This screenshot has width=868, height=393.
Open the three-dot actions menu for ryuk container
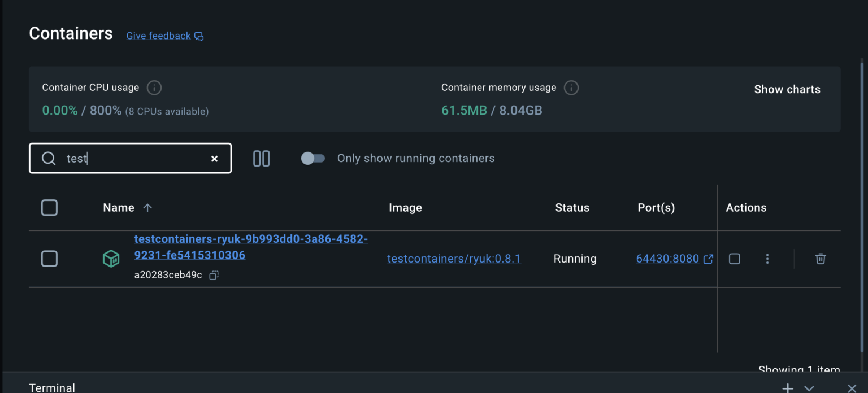pyautogui.click(x=767, y=259)
